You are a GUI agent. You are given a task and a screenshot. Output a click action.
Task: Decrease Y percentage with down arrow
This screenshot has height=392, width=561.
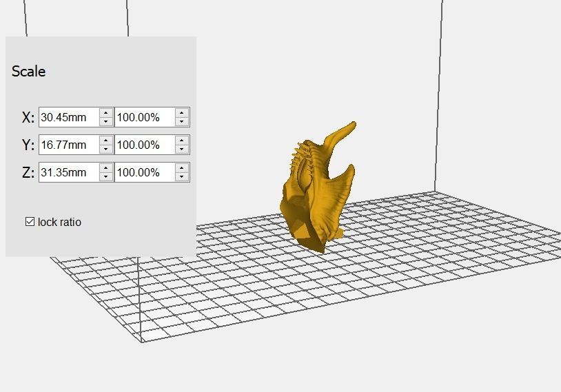pyautogui.click(x=182, y=149)
